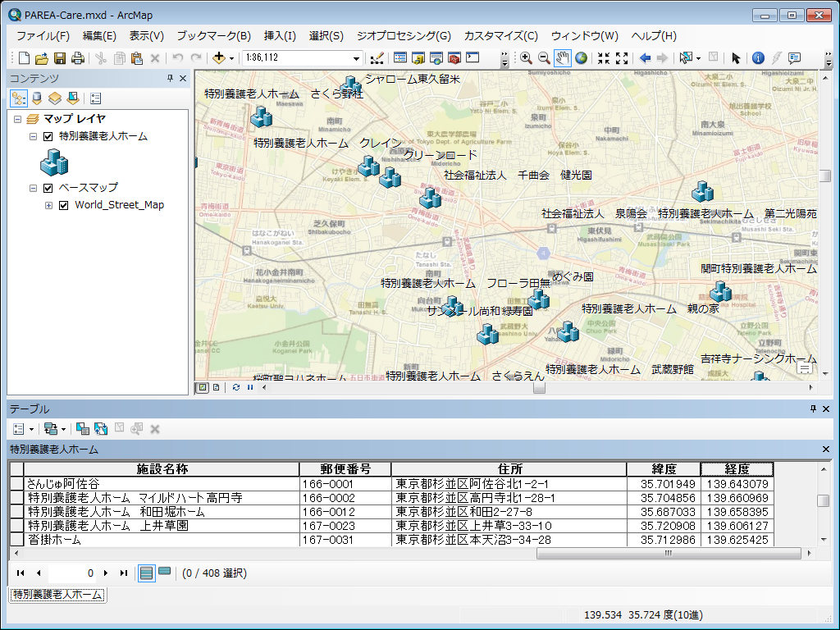Select the 特別養護老人ホーム table tab at bottom
Screen dimensions: 840x630
pyautogui.click(x=57, y=595)
